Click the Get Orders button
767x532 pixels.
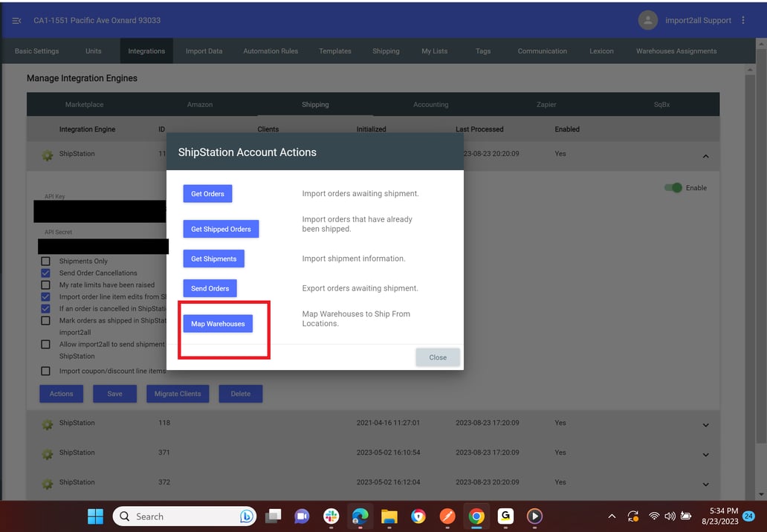[207, 194]
